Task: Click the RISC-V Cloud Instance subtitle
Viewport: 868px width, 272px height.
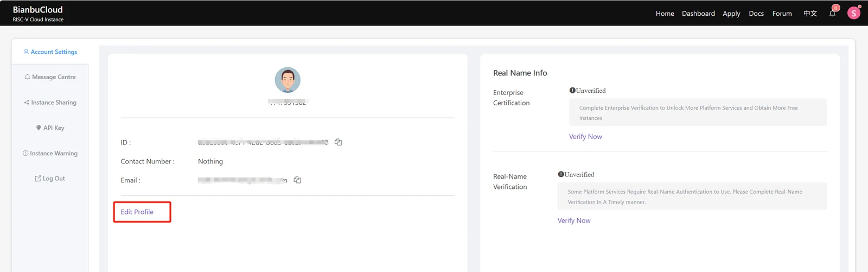Action: 38,20
